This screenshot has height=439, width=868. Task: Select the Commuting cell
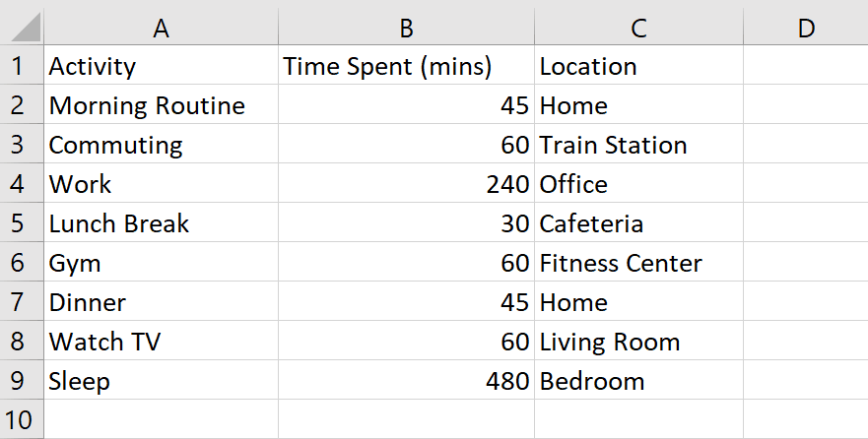161,145
